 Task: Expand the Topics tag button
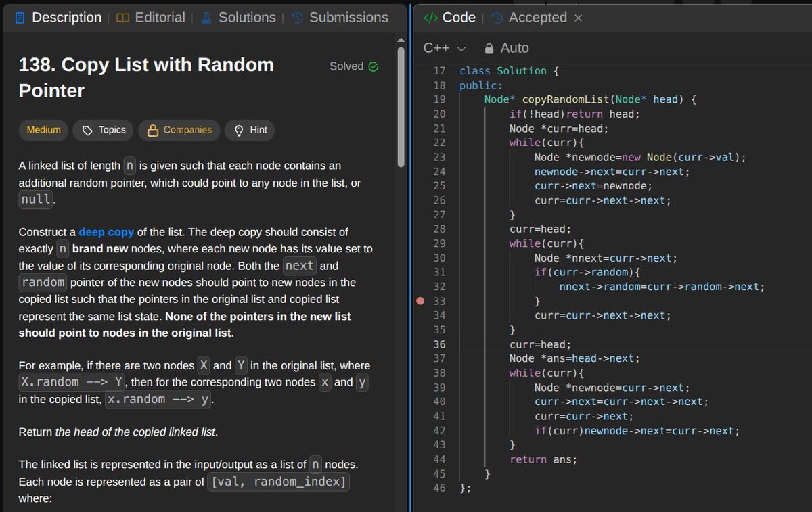coord(104,130)
